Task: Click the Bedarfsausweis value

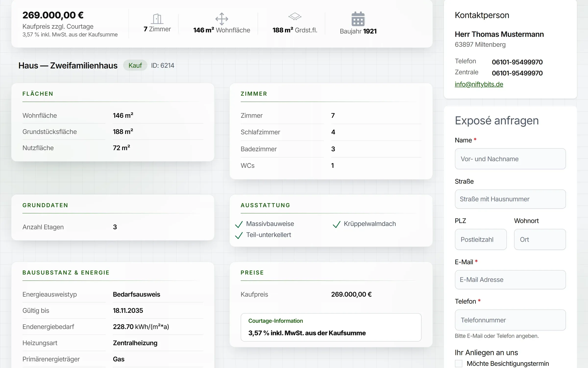Action: coord(136,294)
